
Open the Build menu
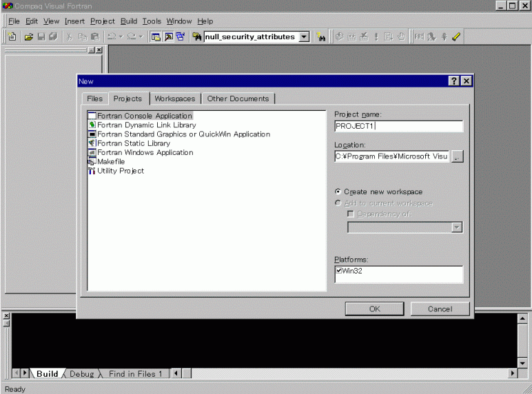[129, 21]
